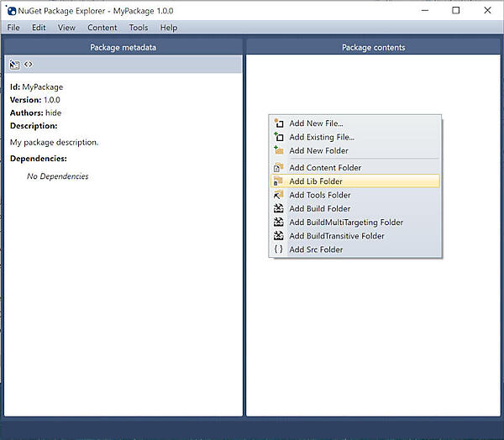Open the Help menu
The width and height of the screenshot is (504, 440).
coord(169,28)
